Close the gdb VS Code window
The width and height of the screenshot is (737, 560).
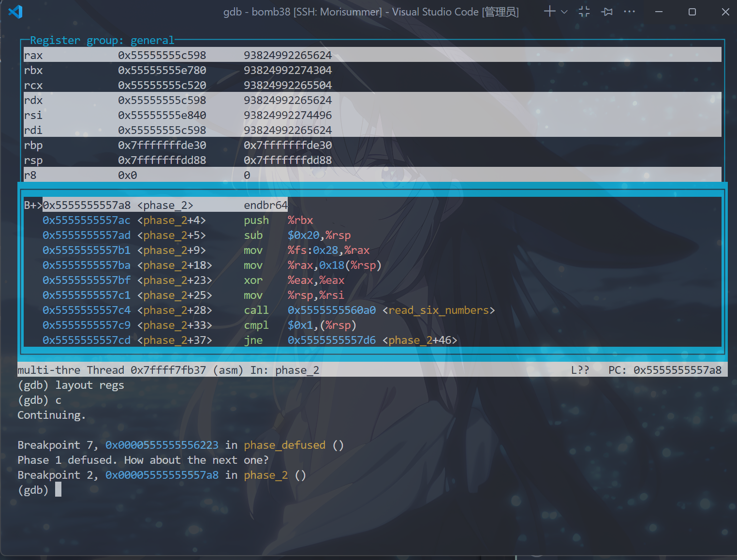[725, 12]
